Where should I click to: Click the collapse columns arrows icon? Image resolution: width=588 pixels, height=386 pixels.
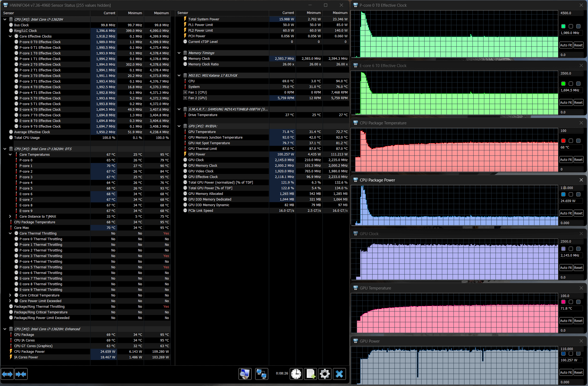(x=21, y=374)
